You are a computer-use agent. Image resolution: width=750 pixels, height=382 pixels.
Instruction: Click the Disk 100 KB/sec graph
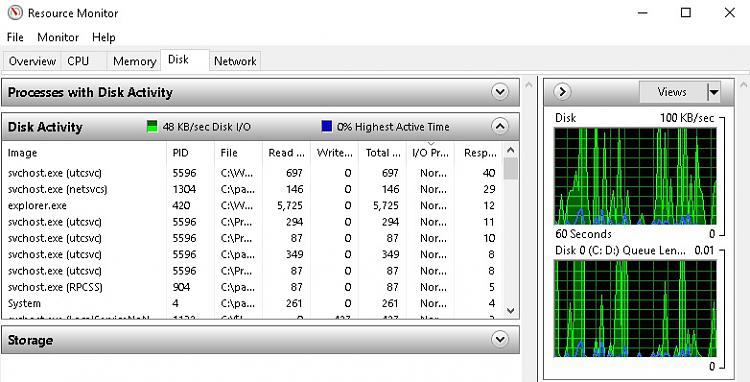pos(635,175)
